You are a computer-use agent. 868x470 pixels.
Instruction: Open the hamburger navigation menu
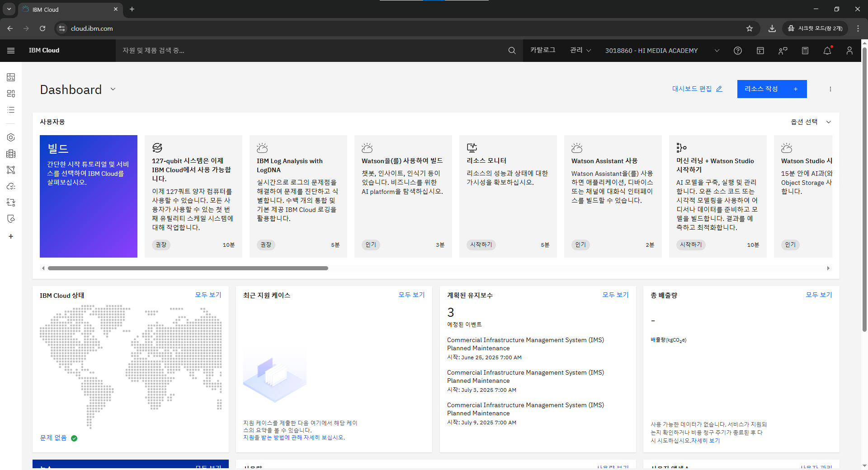tap(11, 51)
